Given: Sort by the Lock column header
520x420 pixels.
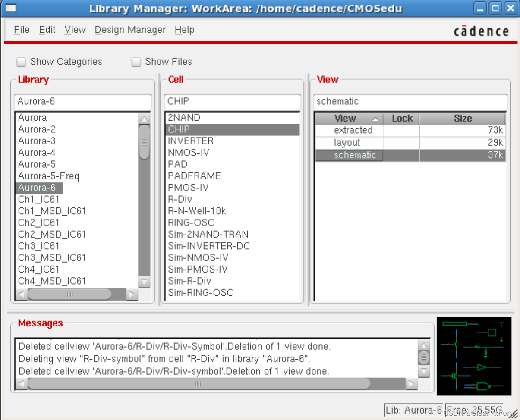Looking at the screenshot, I should (x=402, y=119).
